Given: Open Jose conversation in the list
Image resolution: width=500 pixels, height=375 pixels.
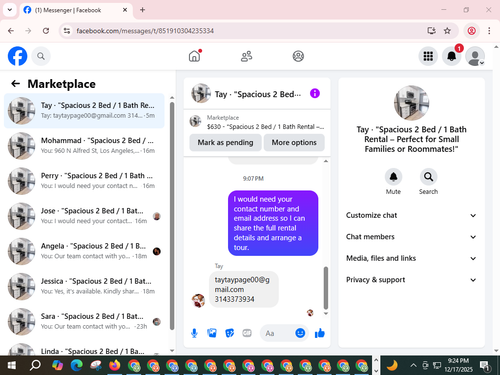Looking at the screenshot, I should click(x=84, y=216).
